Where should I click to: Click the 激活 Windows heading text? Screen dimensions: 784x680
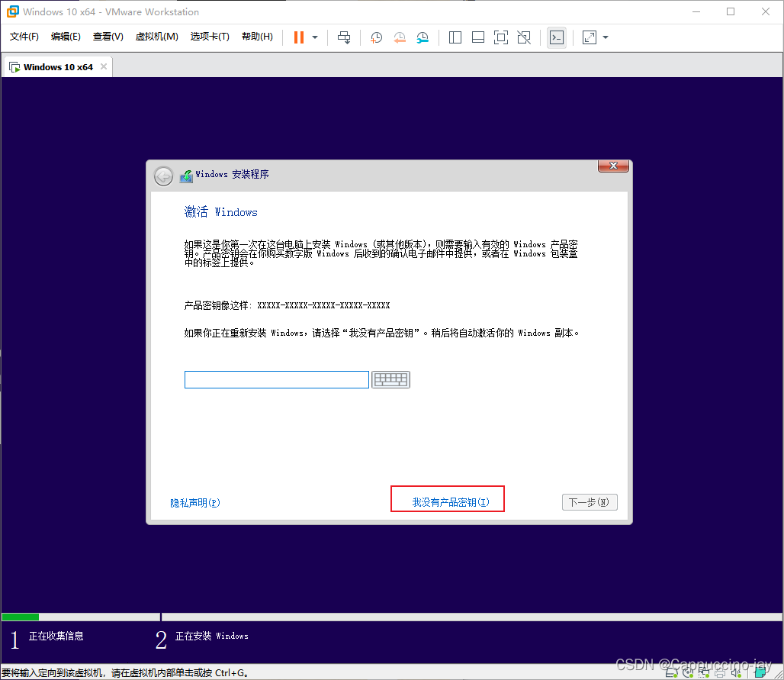coord(220,211)
